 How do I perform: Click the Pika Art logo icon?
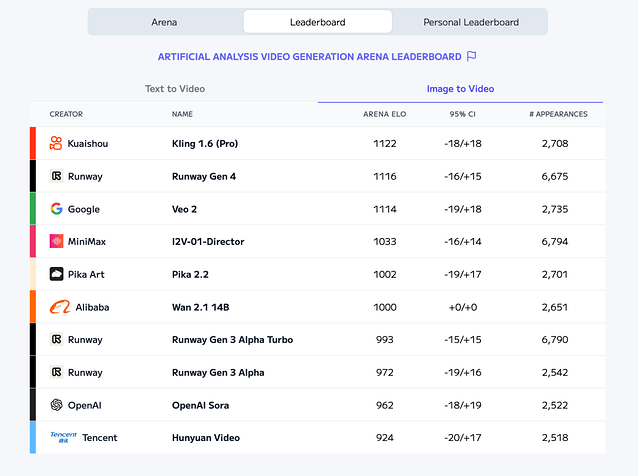[56, 274]
